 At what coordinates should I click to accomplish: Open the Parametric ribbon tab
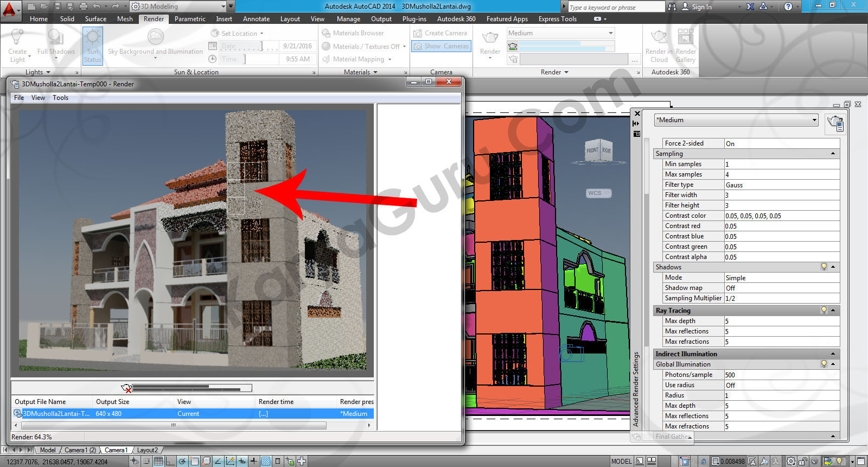coord(190,19)
